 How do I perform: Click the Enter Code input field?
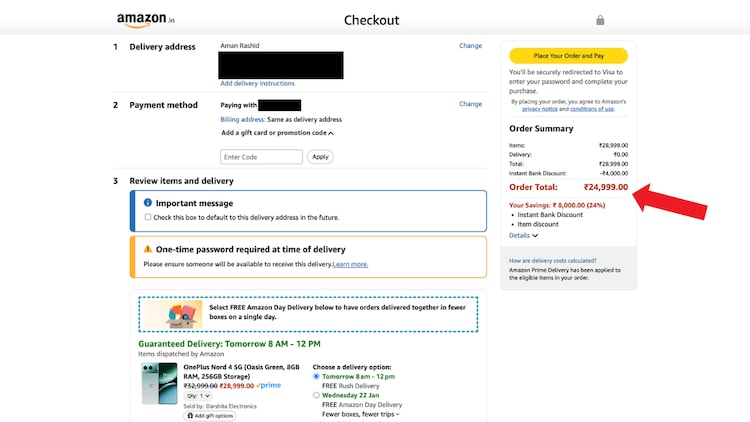point(261,157)
